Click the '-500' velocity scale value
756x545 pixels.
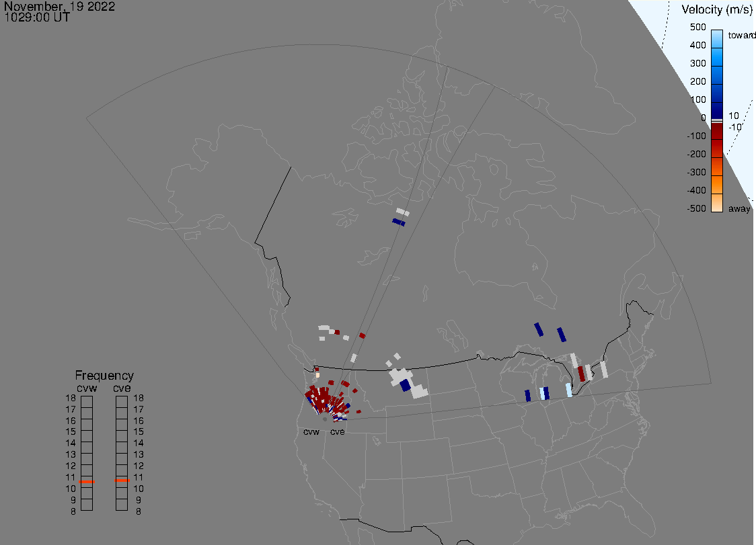(x=696, y=208)
